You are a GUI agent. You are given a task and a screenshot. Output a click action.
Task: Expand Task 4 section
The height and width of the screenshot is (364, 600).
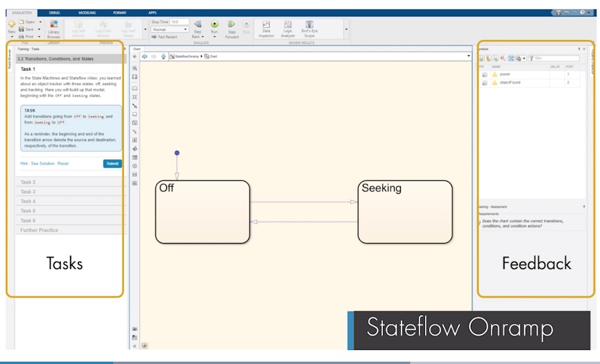[70, 201]
